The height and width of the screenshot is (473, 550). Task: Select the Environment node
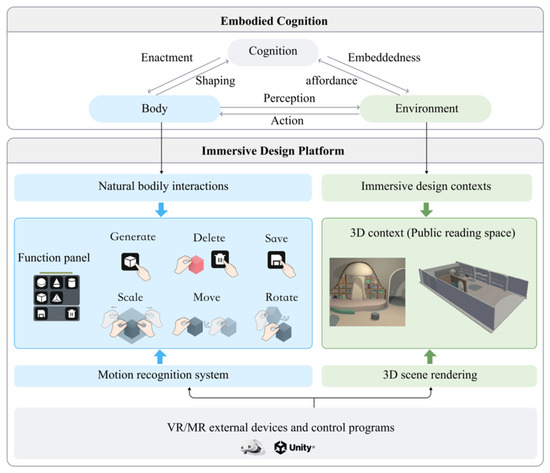[x=426, y=108]
